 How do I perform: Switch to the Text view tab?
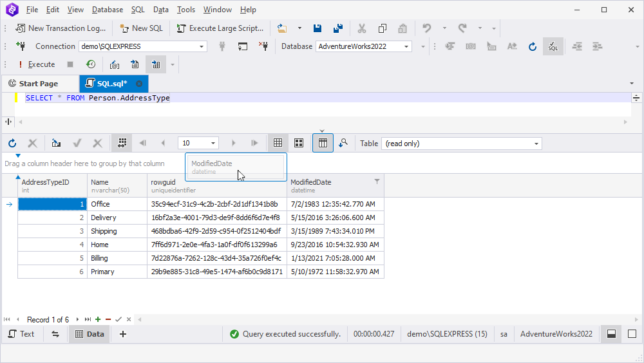tap(21, 334)
